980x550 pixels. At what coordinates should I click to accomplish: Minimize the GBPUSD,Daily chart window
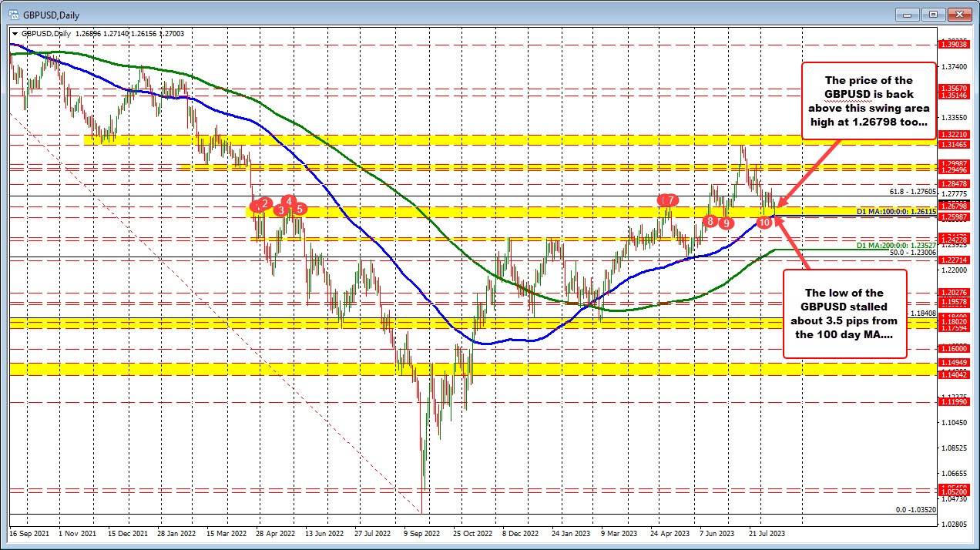click(x=907, y=15)
